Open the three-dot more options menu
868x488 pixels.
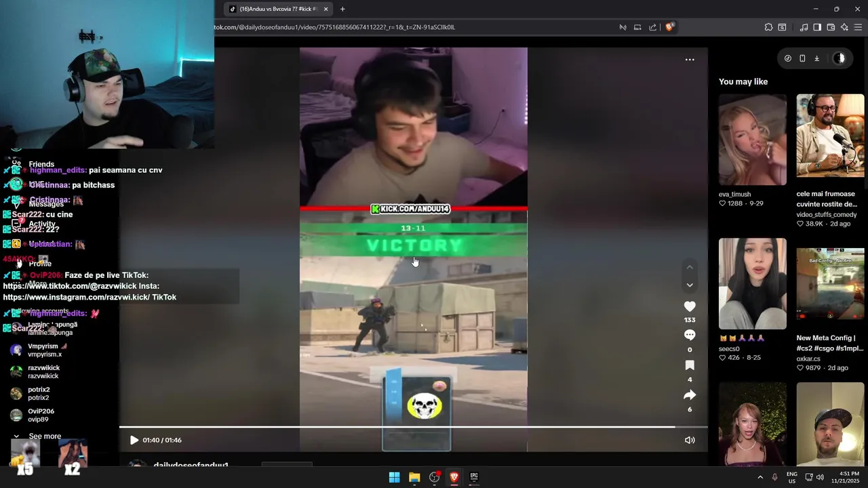[690, 60]
